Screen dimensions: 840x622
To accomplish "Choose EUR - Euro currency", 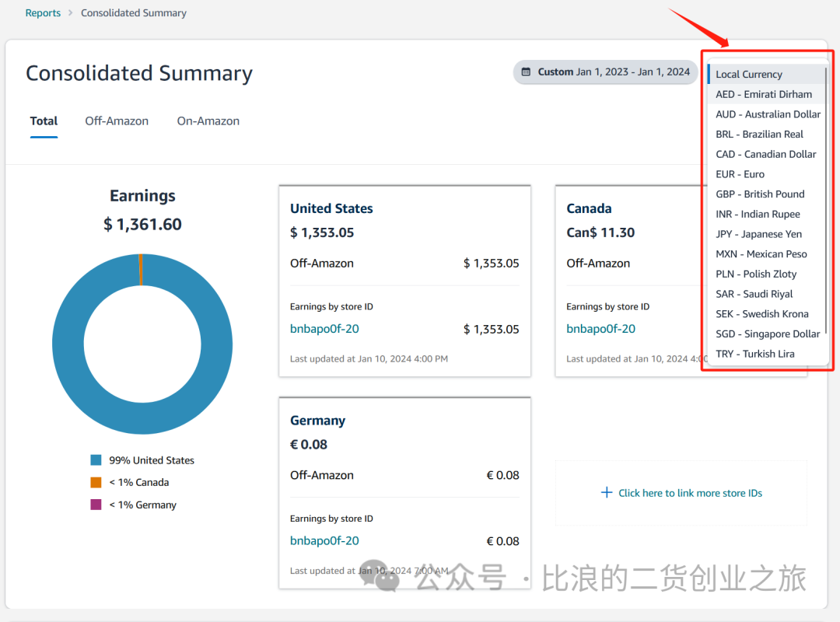I will point(767,174).
